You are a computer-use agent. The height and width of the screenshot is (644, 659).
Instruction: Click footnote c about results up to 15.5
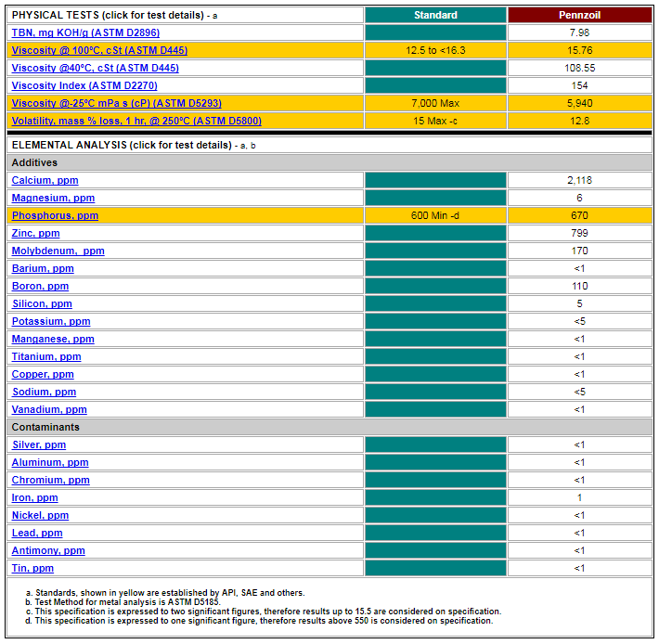[x=264, y=612]
